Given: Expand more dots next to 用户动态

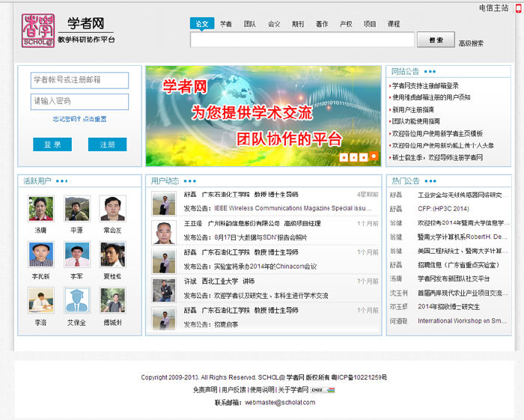Looking at the screenshot, I should point(190,181).
